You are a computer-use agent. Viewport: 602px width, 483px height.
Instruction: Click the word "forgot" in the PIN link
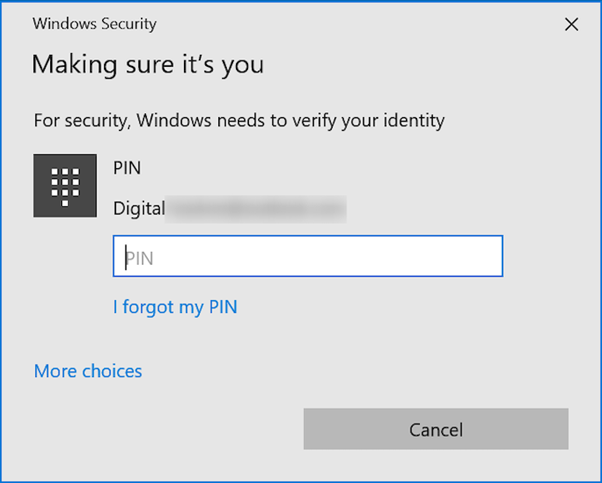(x=148, y=307)
